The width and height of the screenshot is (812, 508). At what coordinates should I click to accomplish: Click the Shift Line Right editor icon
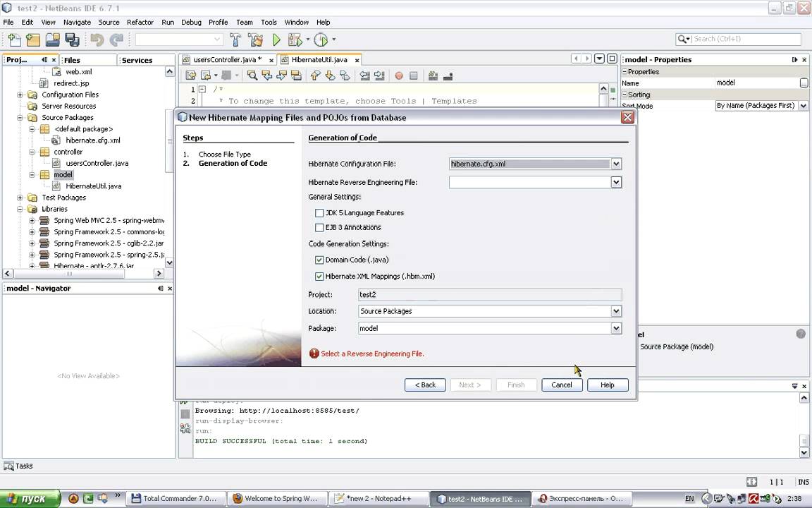(x=379, y=75)
